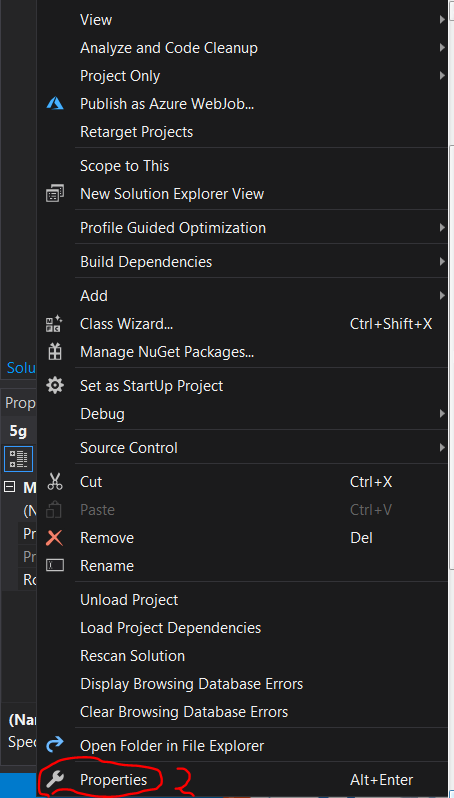
Task: Click the Class Wizard icon
Action: (x=54, y=324)
